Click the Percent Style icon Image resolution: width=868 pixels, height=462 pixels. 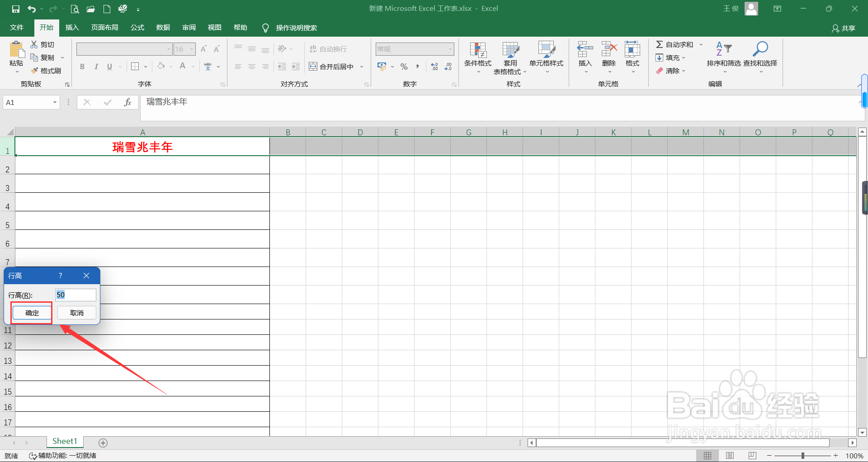click(404, 67)
